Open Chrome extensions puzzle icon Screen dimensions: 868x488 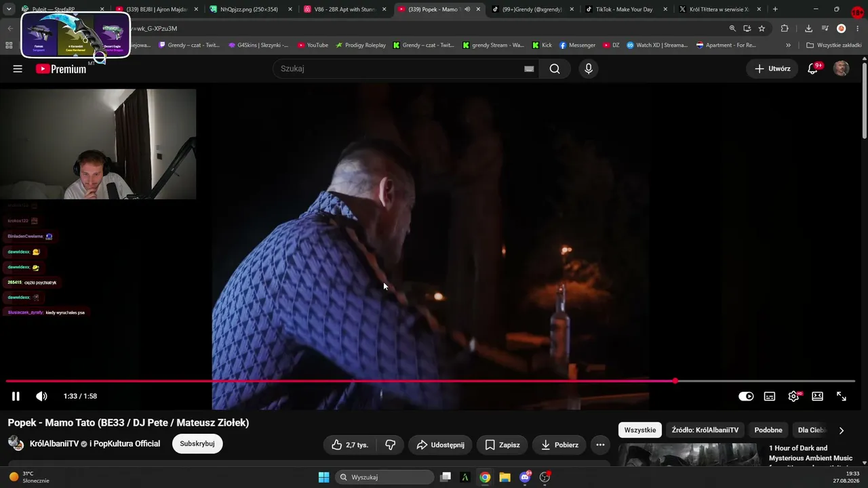pyautogui.click(x=785, y=28)
